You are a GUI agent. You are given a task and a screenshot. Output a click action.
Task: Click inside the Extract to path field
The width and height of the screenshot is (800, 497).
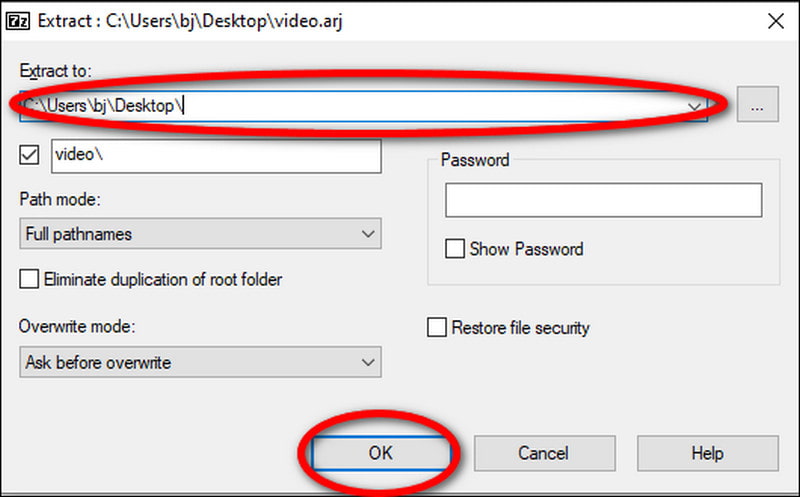pos(400,104)
